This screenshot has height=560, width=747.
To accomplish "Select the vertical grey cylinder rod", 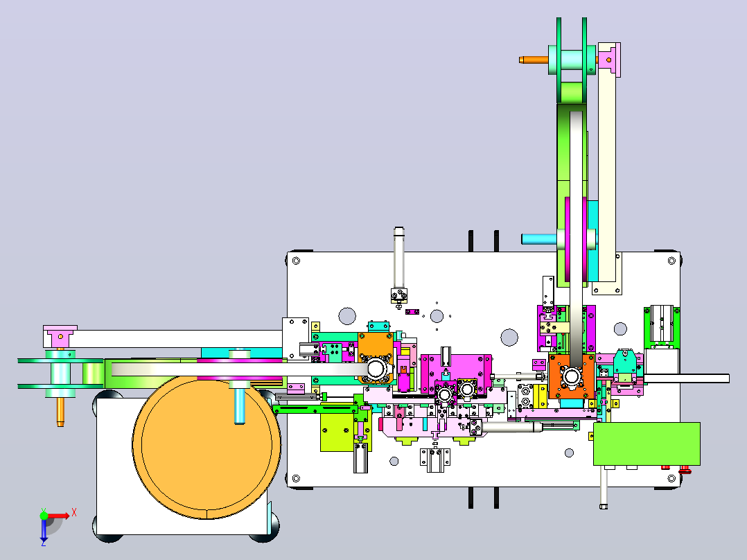I will (398, 257).
